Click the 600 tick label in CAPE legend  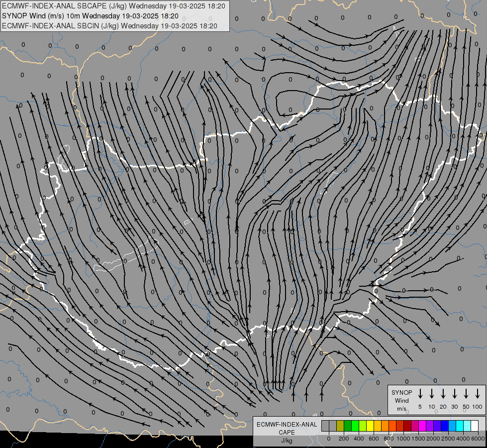coord(374,439)
